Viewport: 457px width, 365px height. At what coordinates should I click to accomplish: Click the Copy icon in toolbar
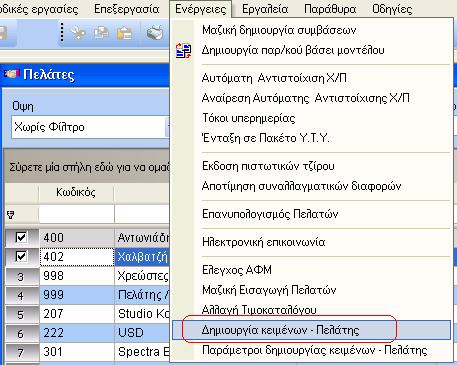101,33
